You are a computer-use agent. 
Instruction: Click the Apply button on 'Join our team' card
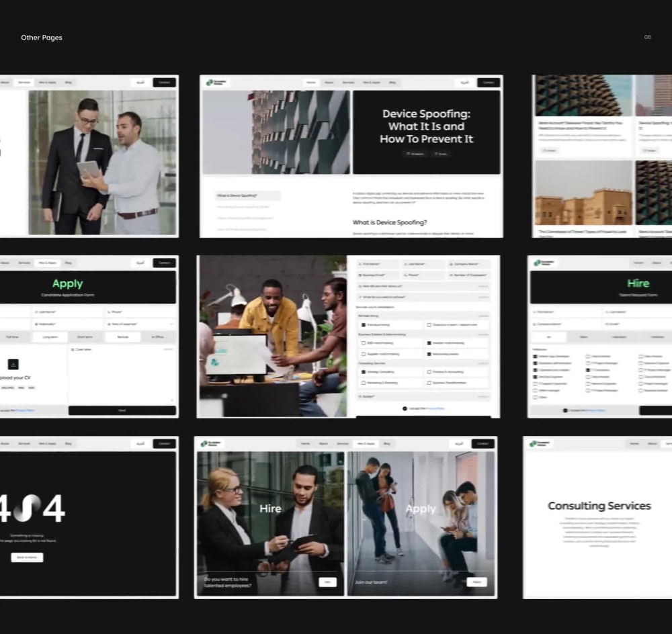476,582
